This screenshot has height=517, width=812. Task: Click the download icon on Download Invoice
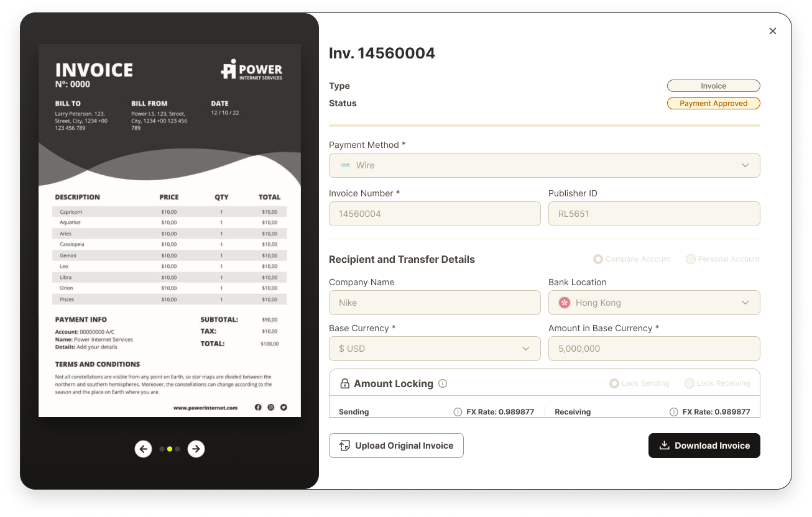tap(665, 445)
